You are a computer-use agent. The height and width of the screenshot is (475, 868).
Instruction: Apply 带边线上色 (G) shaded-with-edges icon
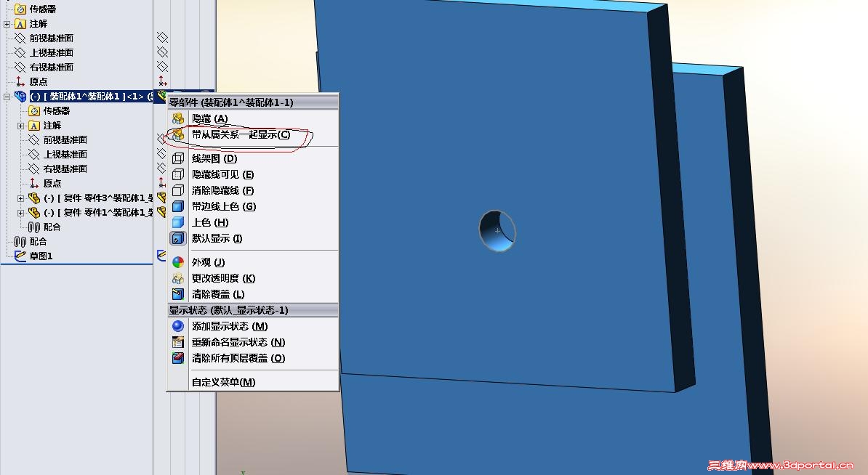[177, 206]
